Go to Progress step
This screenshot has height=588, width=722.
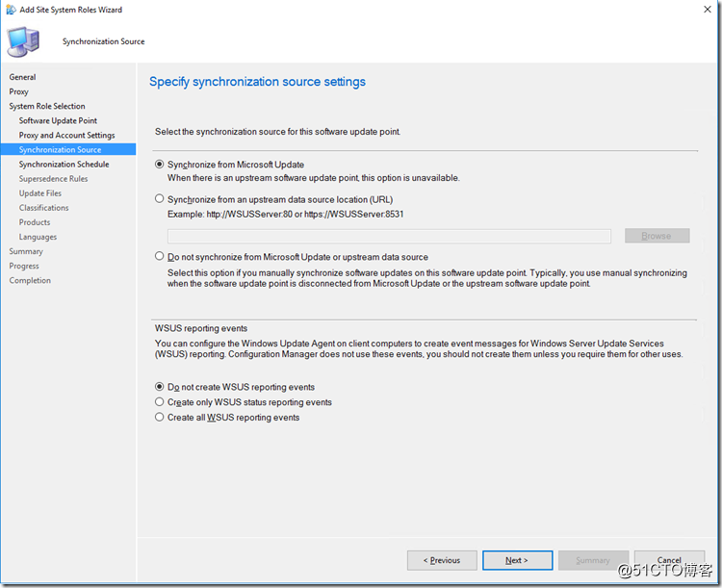point(24,266)
